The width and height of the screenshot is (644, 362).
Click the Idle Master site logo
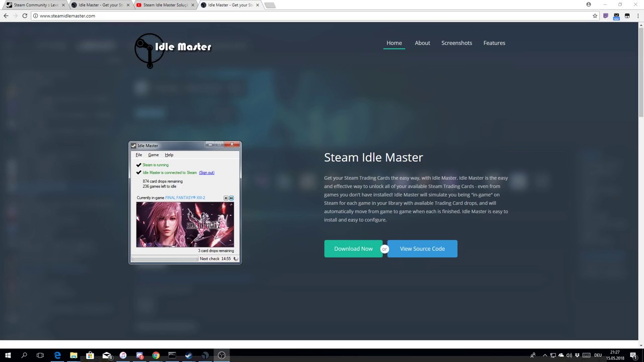tap(173, 50)
